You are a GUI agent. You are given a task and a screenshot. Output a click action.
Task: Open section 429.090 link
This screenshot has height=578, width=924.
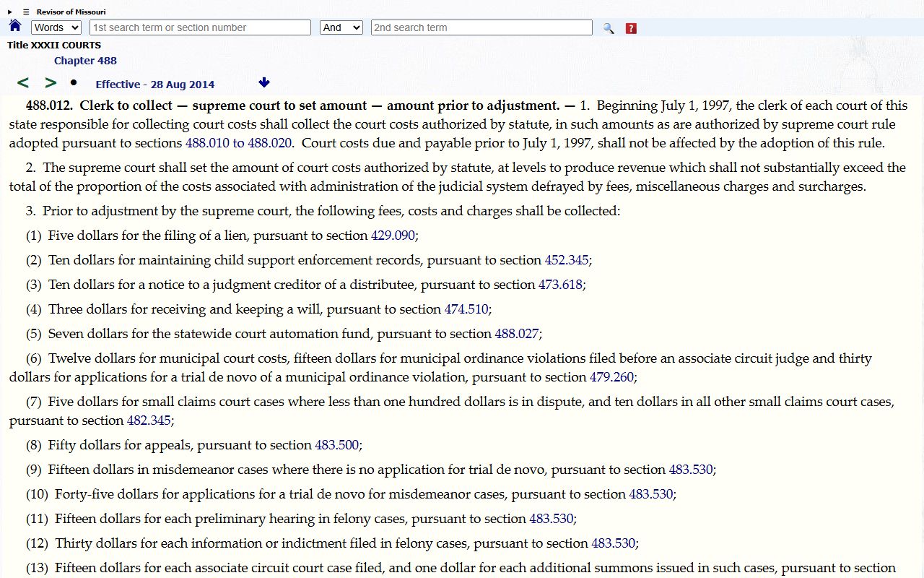(x=393, y=236)
